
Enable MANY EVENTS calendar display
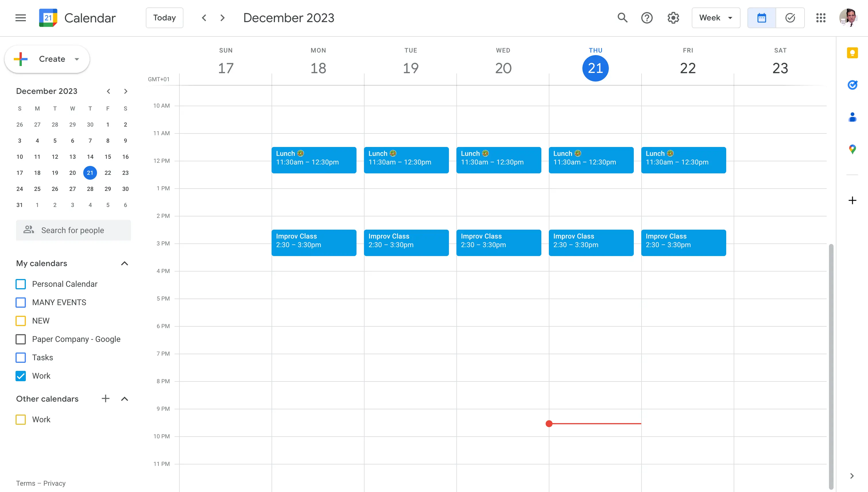(x=21, y=302)
